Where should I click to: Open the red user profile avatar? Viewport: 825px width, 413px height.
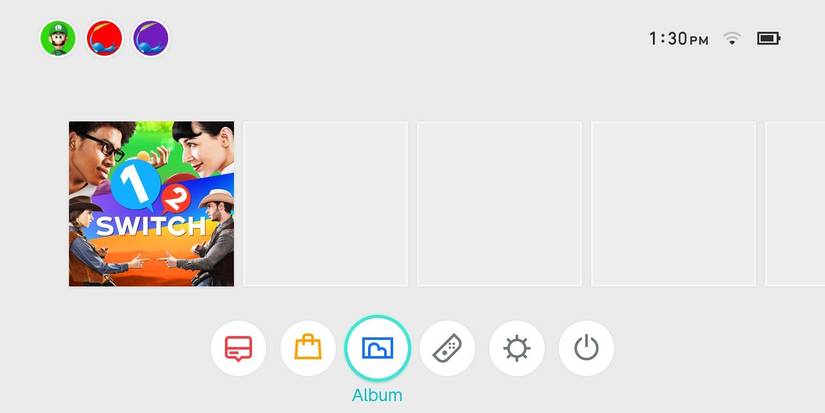[104, 38]
